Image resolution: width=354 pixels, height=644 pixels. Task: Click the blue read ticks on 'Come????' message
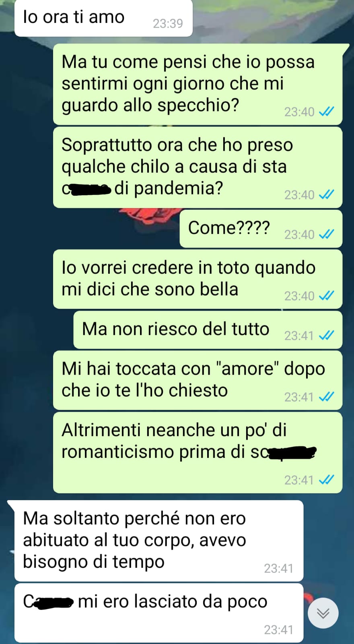(x=326, y=234)
